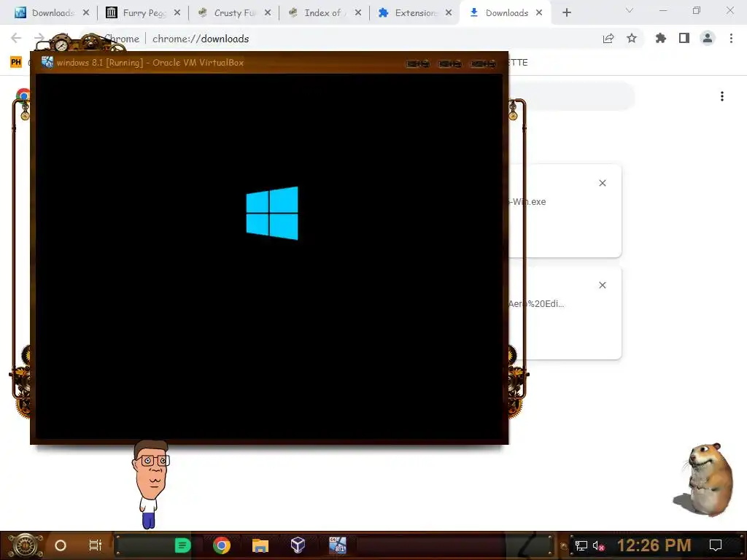Bookmark this page with the star

632,39
